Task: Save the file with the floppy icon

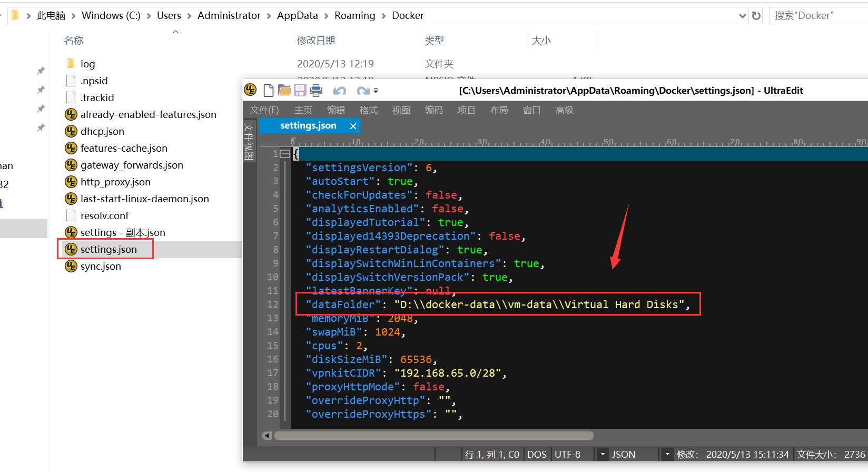Action: click(x=300, y=91)
